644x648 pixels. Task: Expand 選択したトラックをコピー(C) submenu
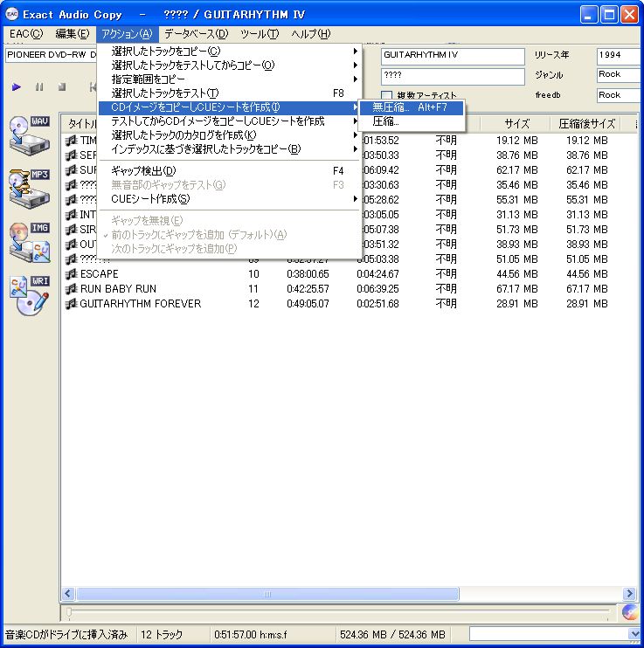click(x=230, y=52)
